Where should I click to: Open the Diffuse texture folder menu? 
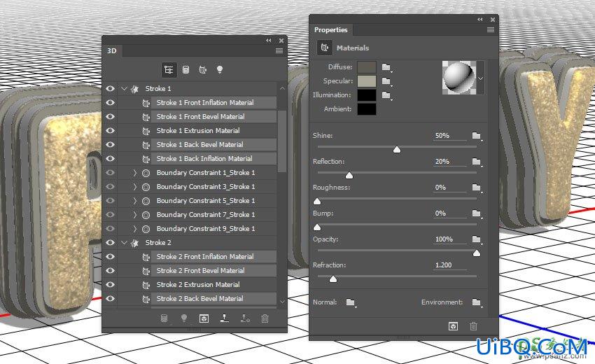[386, 67]
